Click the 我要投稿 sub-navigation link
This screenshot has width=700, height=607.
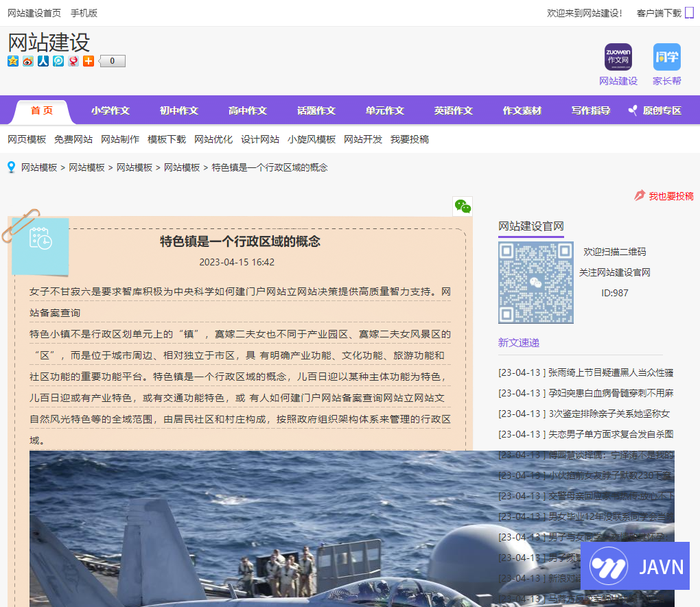coord(410,139)
